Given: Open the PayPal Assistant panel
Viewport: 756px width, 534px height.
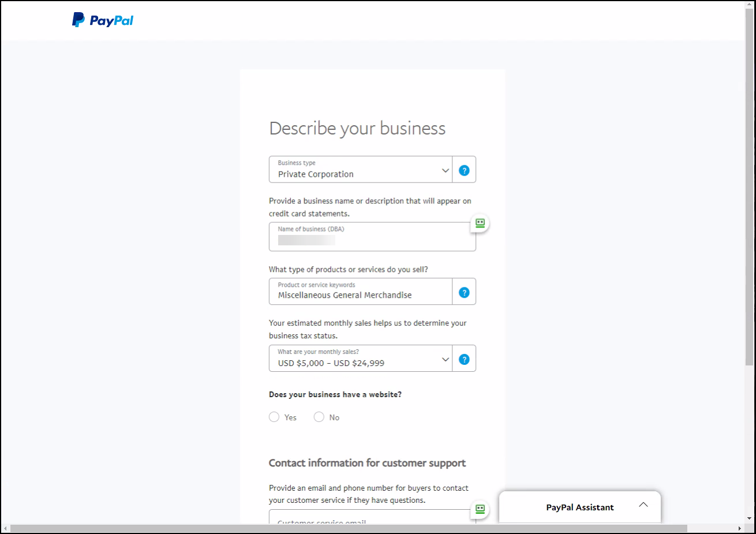Looking at the screenshot, I should (580, 507).
